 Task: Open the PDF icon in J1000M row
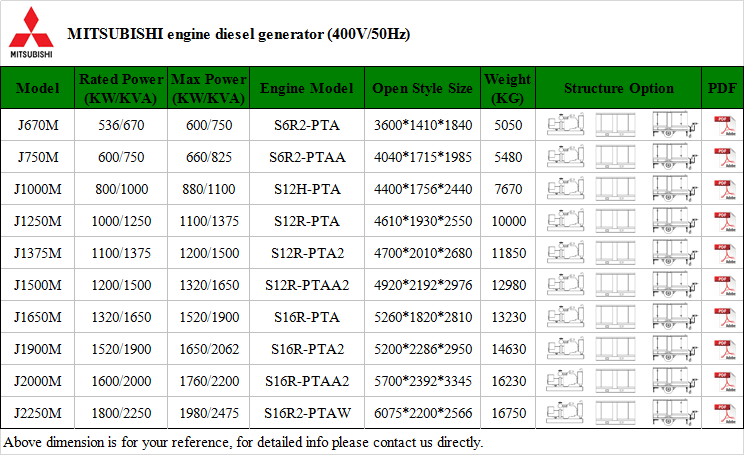point(723,189)
